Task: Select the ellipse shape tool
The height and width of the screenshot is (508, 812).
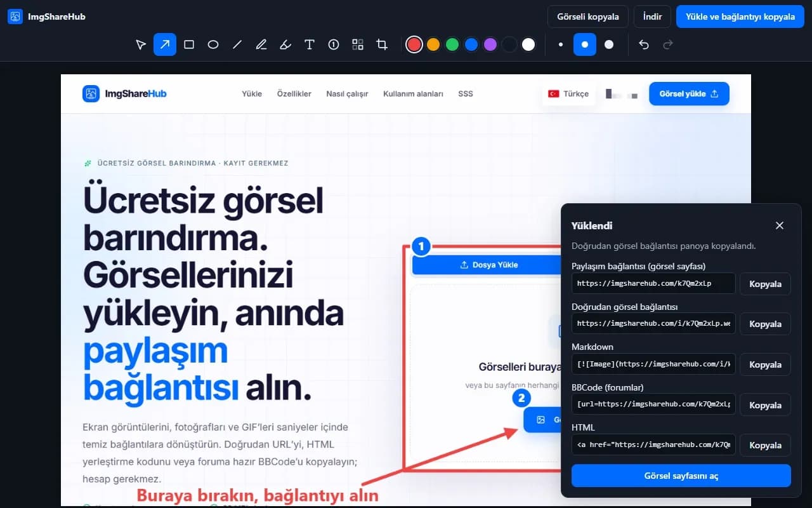Action: point(213,44)
